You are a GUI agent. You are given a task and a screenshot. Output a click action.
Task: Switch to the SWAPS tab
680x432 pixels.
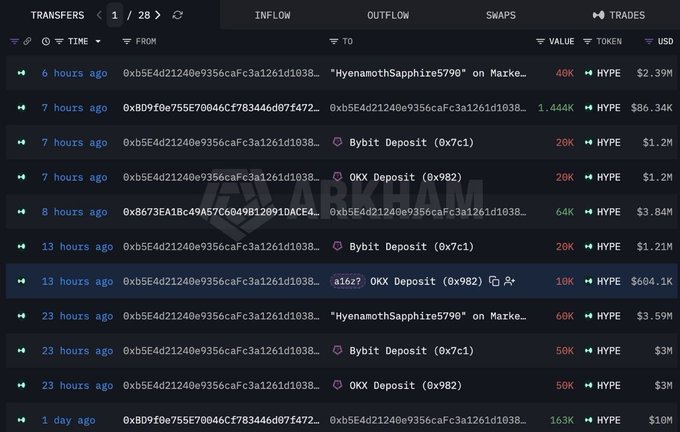click(x=500, y=15)
